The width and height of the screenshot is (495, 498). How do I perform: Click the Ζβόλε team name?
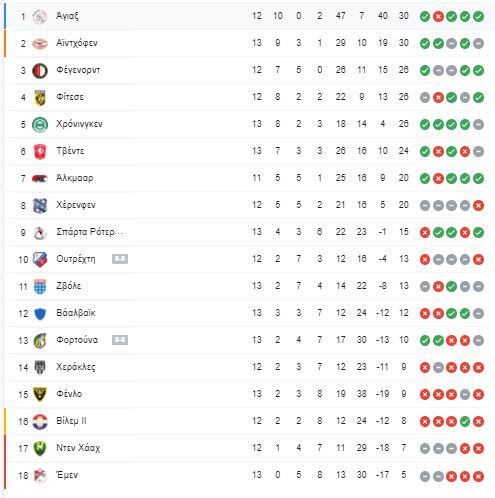click(x=69, y=286)
